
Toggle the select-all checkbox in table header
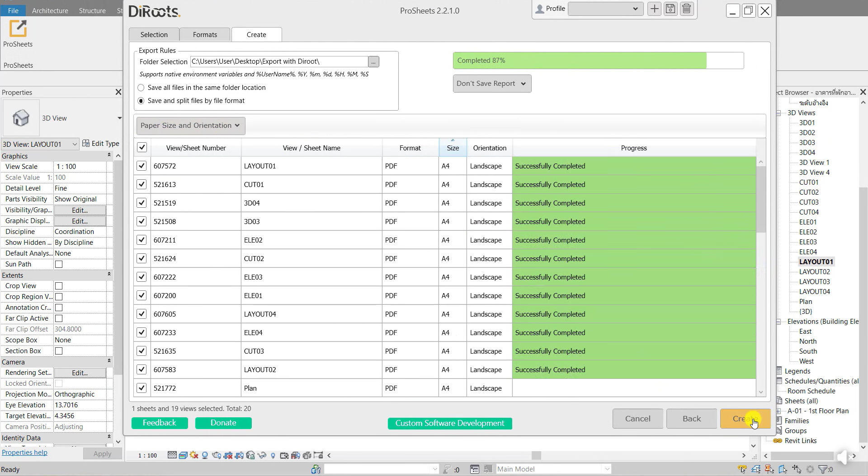(142, 147)
